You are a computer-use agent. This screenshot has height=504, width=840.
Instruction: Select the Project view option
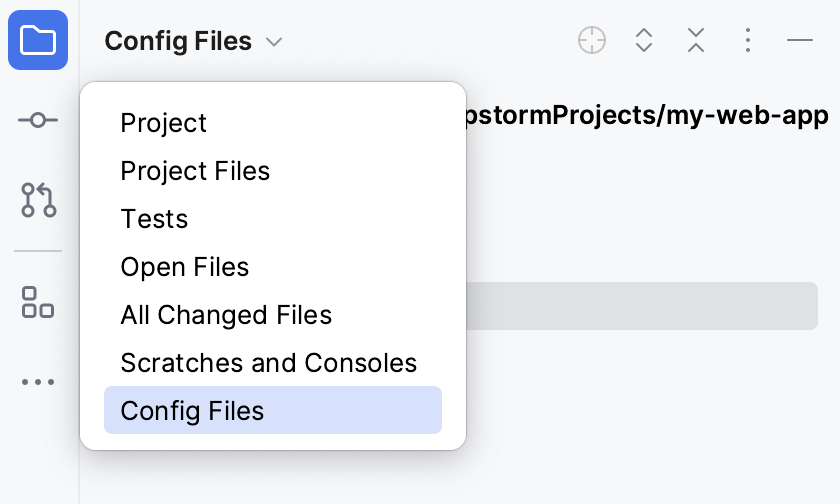164,123
